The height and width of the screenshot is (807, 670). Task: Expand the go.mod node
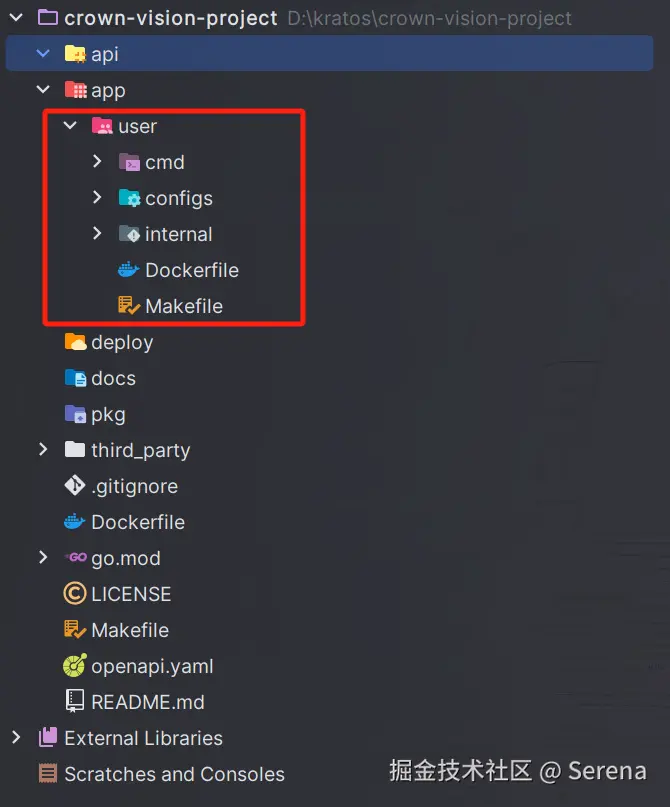click(x=43, y=557)
